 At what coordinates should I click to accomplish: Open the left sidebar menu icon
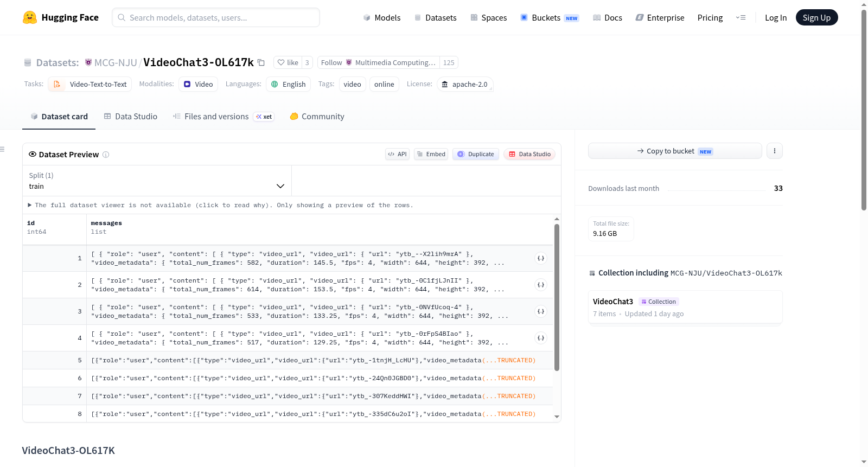tap(2, 149)
